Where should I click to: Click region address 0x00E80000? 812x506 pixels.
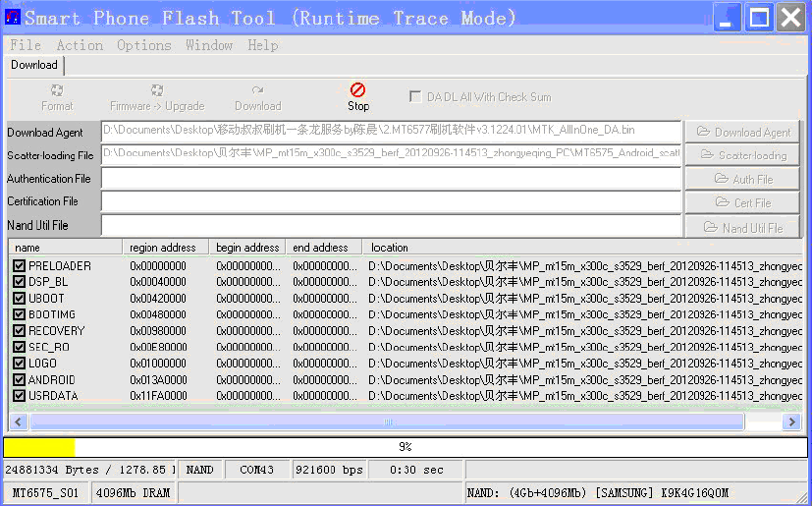pos(158,348)
